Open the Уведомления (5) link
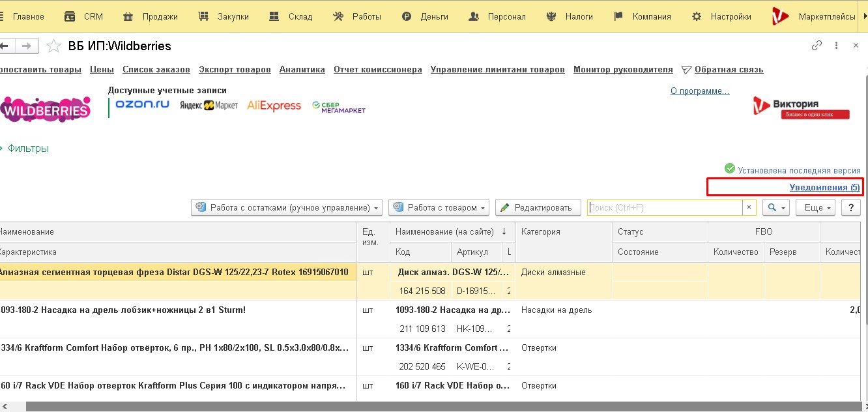 coord(824,187)
